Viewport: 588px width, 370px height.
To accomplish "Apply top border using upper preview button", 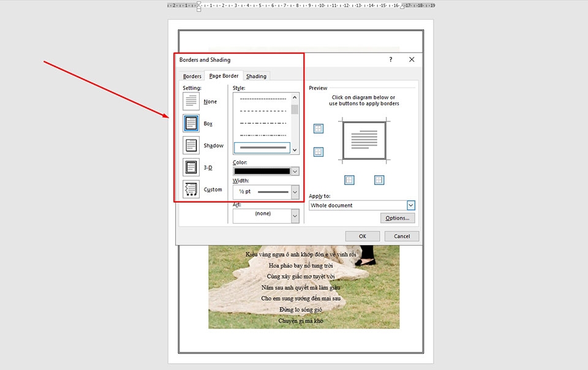I will click(318, 128).
